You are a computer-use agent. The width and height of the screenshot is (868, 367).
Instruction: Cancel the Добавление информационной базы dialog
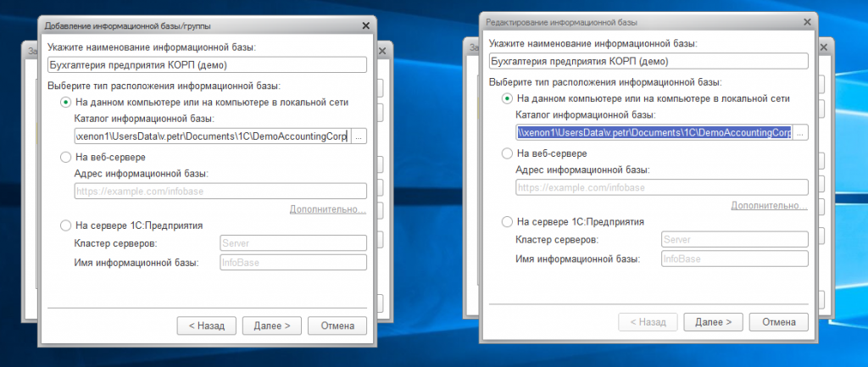pos(337,326)
